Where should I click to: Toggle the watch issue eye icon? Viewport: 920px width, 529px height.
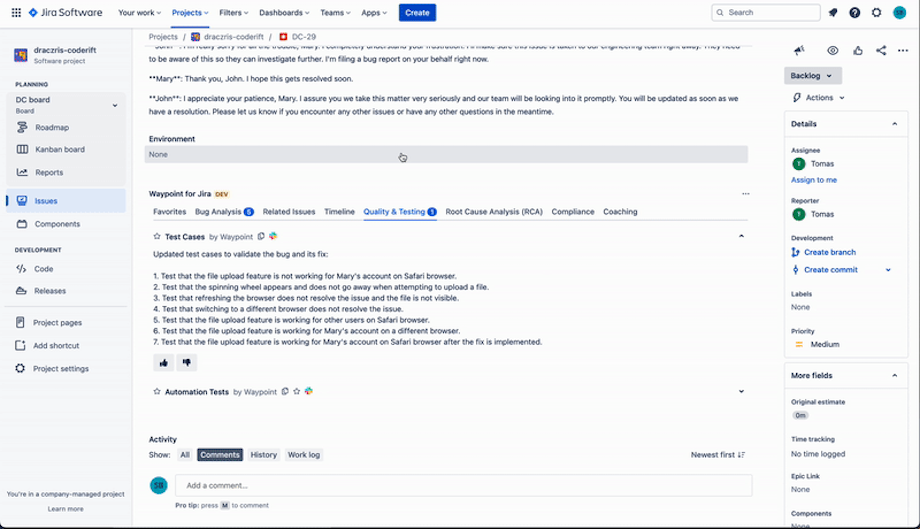(x=833, y=50)
